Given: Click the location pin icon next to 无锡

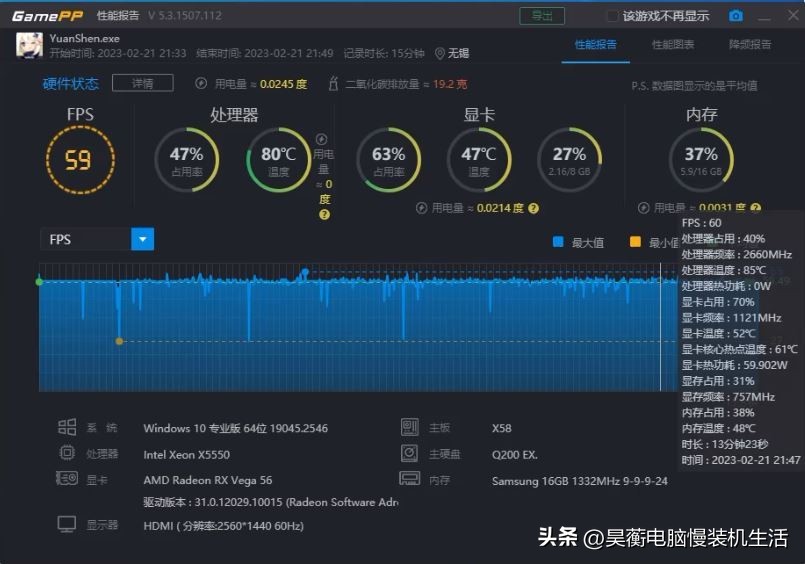Looking at the screenshot, I should pyautogui.click(x=439, y=53).
